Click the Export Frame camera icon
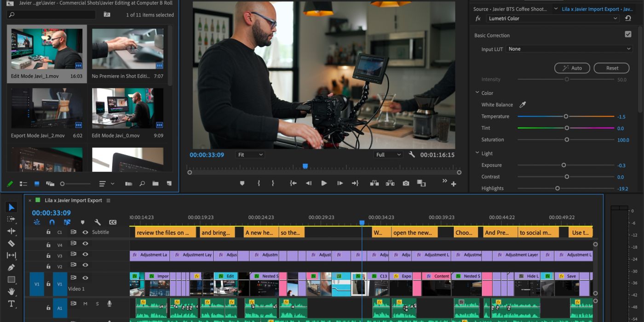 [x=406, y=183]
